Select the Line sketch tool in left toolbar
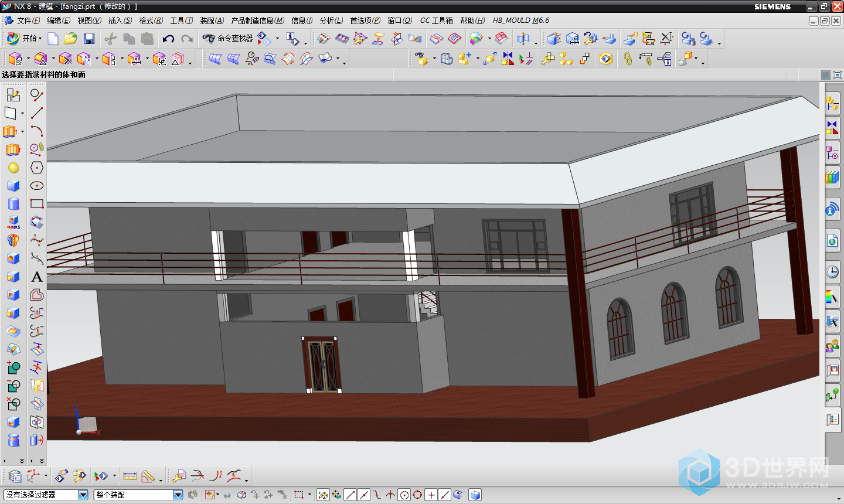Image resolution: width=844 pixels, height=504 pixels. click(x=37, y=113)
